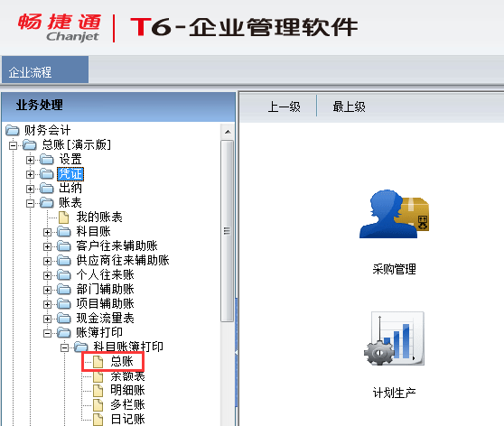Screen dimensions: 504x426
Task: Click the 财务会计 folder icon
Action: 13,131
